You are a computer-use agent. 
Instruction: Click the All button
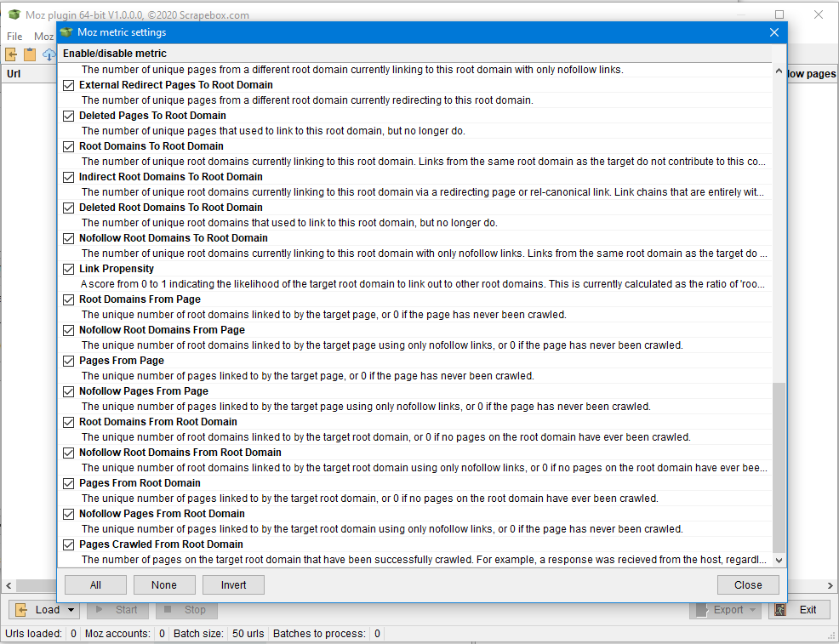96,584
